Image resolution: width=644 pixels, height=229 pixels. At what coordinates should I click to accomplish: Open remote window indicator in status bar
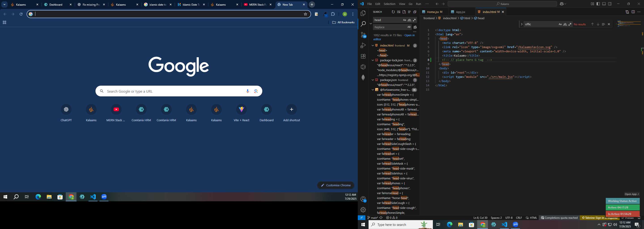click(362, 218)
